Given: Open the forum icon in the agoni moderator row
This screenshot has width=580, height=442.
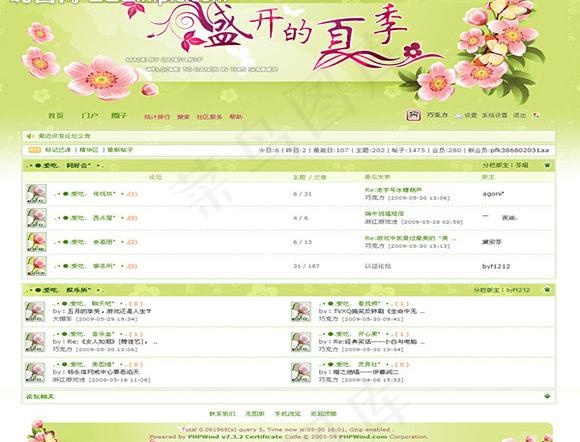Looking at the screenshot, I should point(36,194).
